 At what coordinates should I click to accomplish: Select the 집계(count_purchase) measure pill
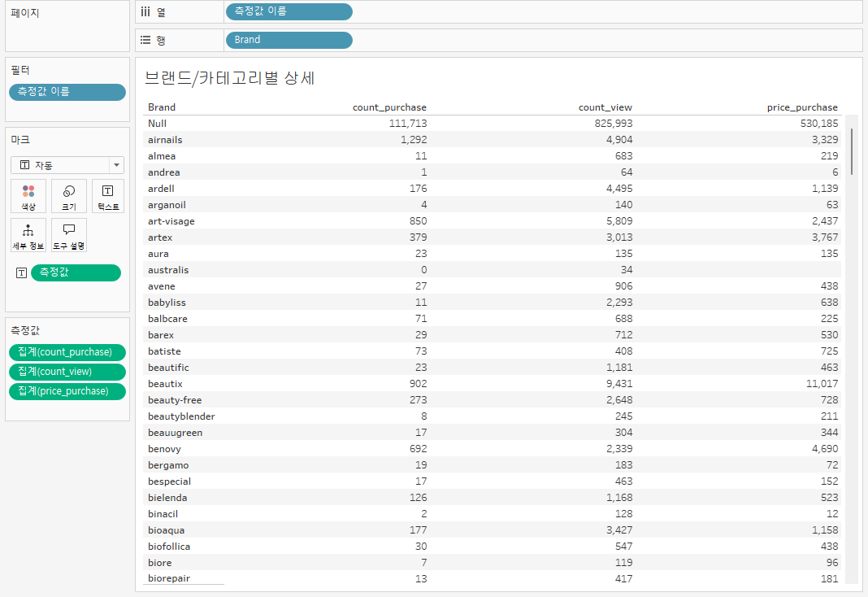point(67,352)
